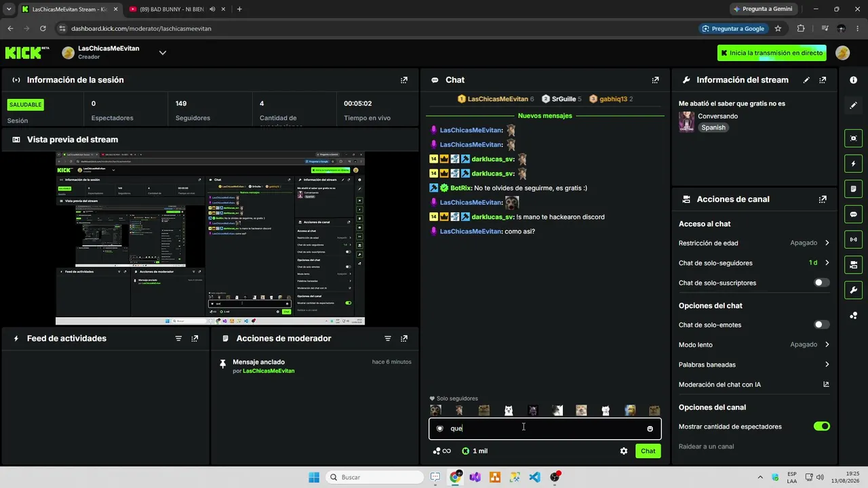Click Inicia la transmisión en directo button
868x488 pixels.
(x=772, y=53)
